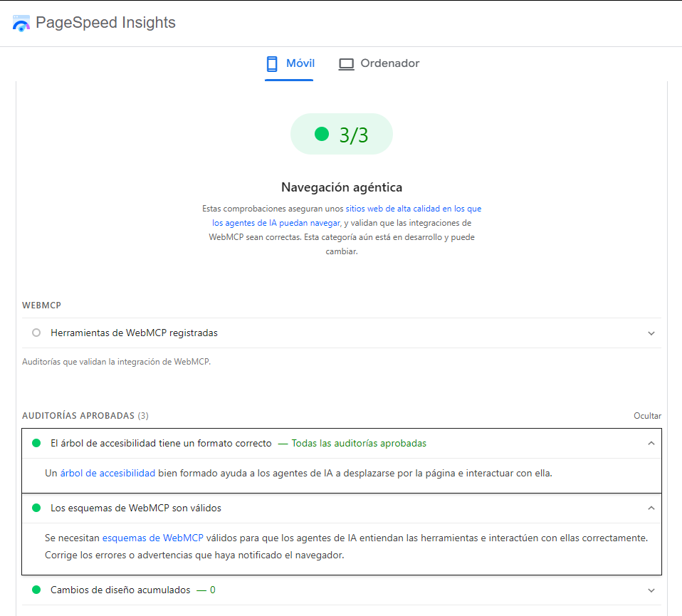Click 'Auditorías que validan la integración' text
This screenshot has height=616, width=682.
point(117,362)
